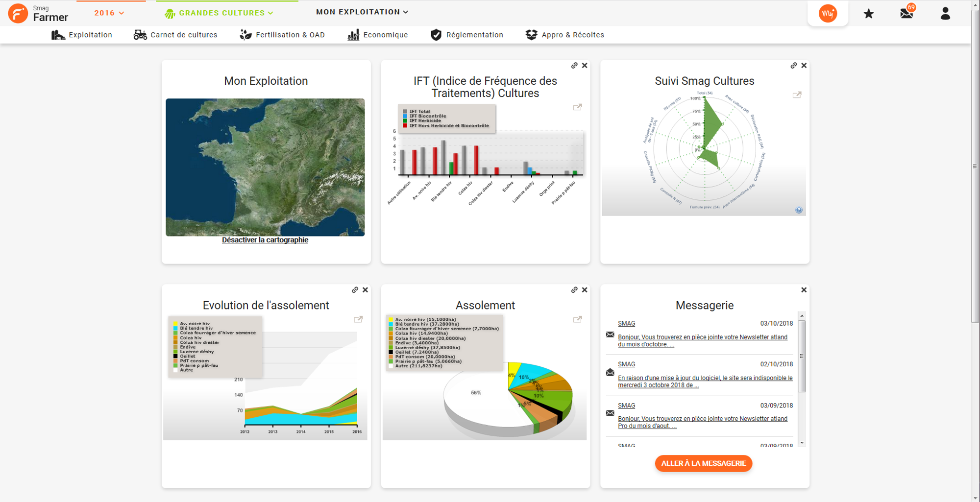Export the Suivi Smag radar chart
Viewport: 980px width, 502px height.
click(x=797, y=95)
